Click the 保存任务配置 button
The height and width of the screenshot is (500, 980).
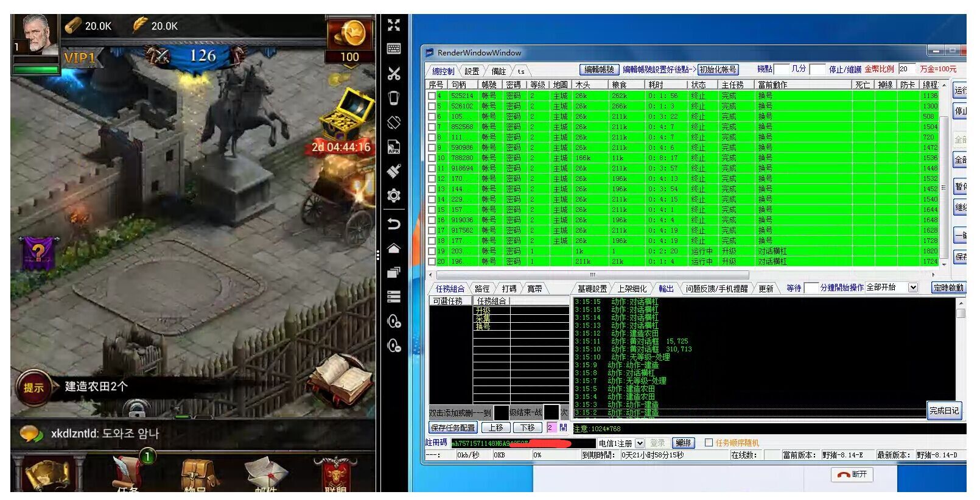pos(453,428)
